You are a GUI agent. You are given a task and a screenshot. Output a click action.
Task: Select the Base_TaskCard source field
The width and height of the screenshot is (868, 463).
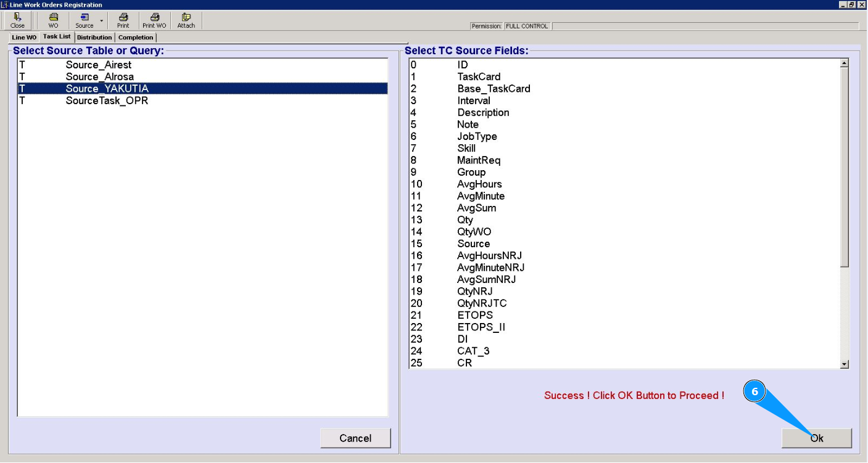tap(624, 89)
